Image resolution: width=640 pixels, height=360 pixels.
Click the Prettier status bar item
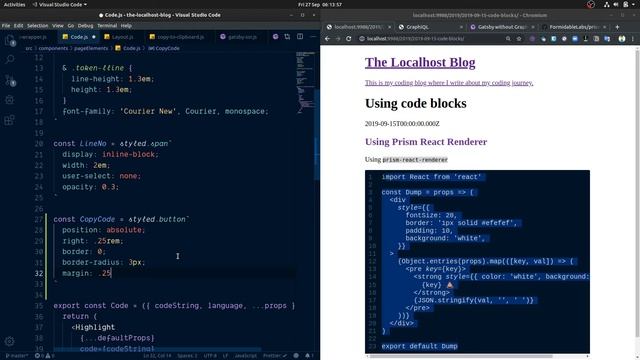274,356
